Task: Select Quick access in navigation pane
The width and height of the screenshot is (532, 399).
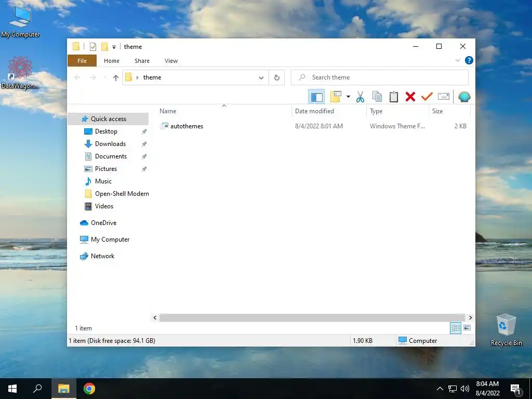Action: [108, 119]
